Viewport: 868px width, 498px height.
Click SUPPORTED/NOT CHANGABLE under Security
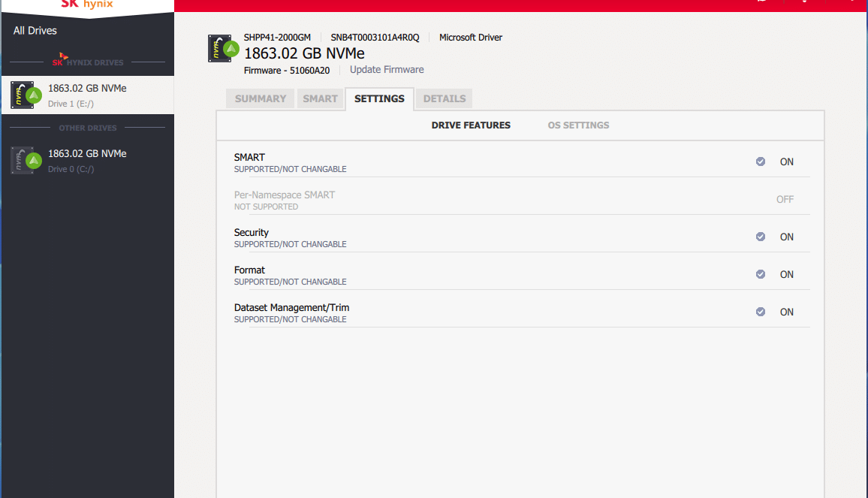290,244
